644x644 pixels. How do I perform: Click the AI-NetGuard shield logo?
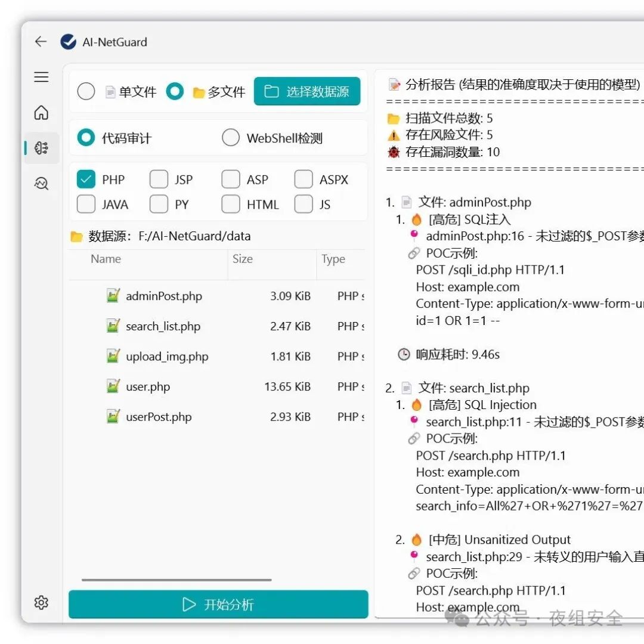point(68,42)
